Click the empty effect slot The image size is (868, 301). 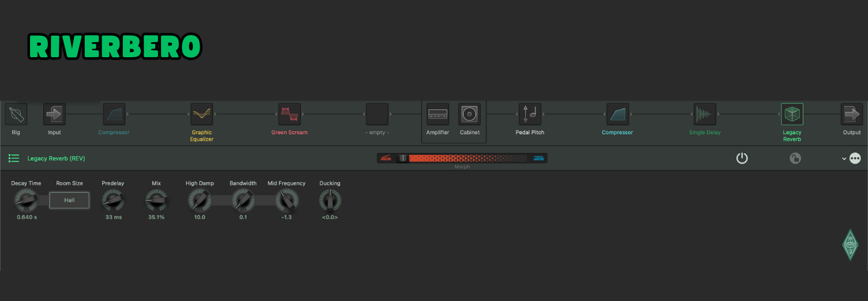[x=377, y=114]
